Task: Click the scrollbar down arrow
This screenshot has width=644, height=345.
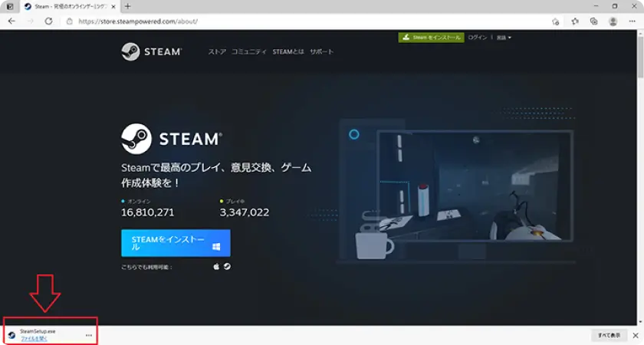Action: pyautogui.click(x=640, y=323)
